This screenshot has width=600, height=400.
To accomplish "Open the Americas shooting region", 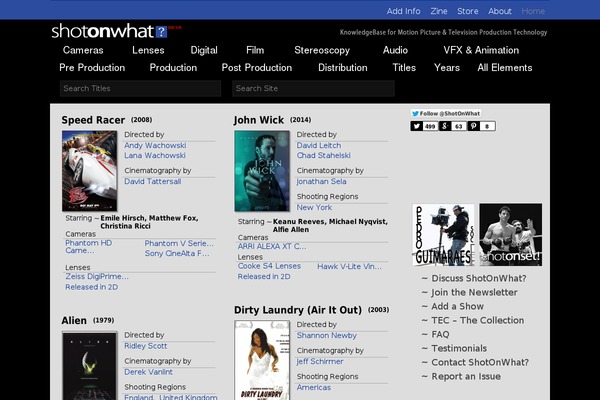I will 313,387.
